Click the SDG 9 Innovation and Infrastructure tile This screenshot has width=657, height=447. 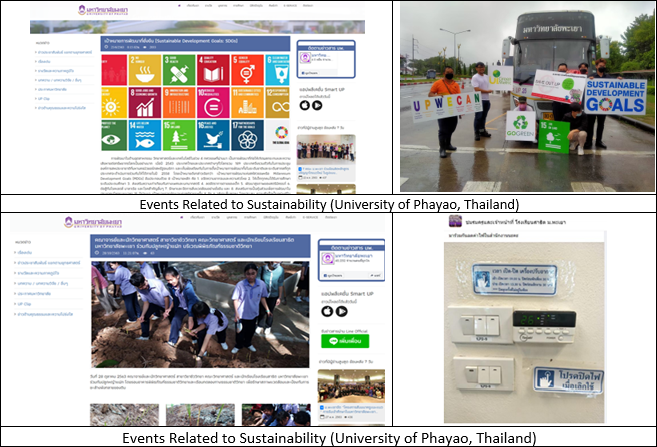(179, 103)
